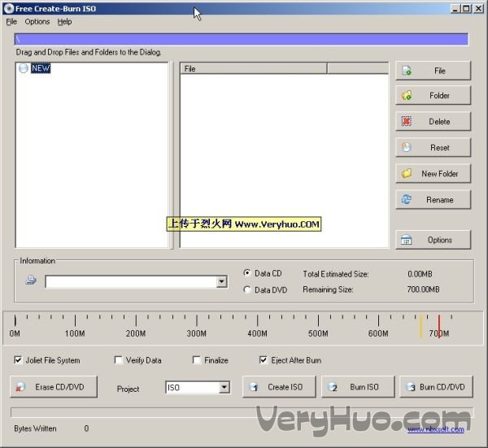
Task: Click the 0.00MB Total Estimated Size value
Action: tap(420, 274)
